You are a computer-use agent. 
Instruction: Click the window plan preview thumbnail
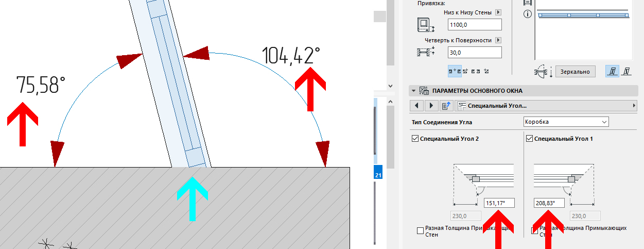585,31
